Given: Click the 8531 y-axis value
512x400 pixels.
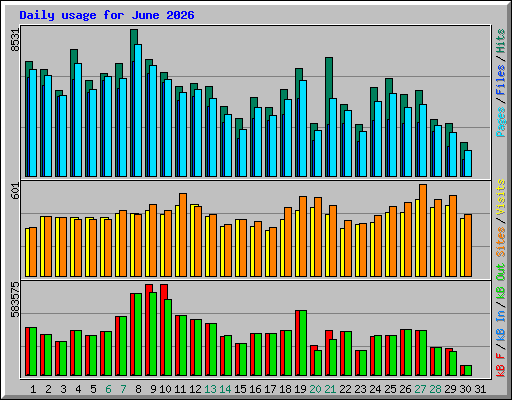Looking at the screenshot, I should click(x=15, y=40).
